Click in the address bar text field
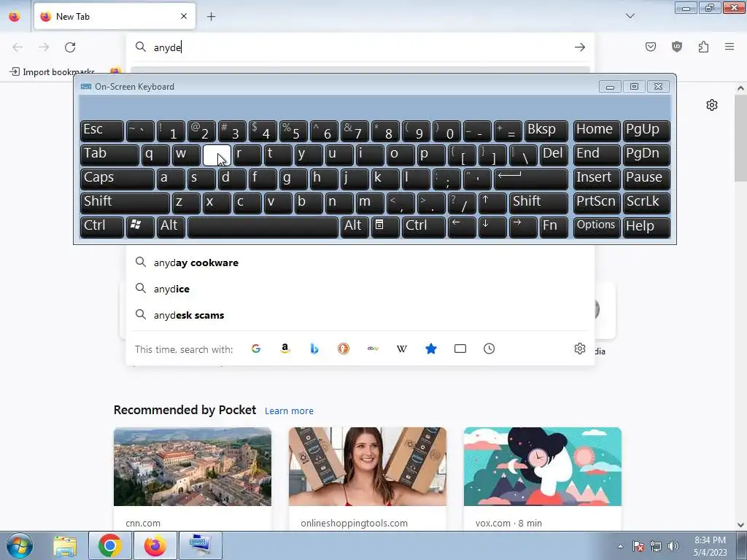747x560 pixels. click(360, 47)
